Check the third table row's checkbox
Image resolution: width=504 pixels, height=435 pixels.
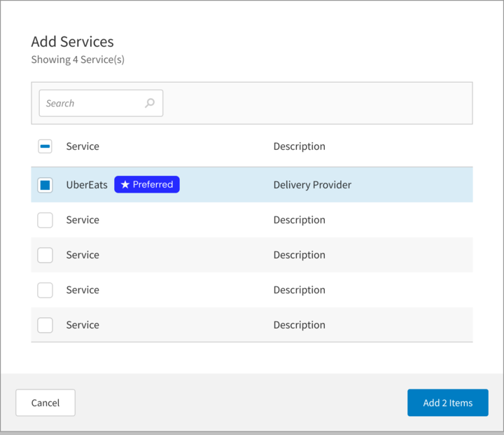(45, 255)
